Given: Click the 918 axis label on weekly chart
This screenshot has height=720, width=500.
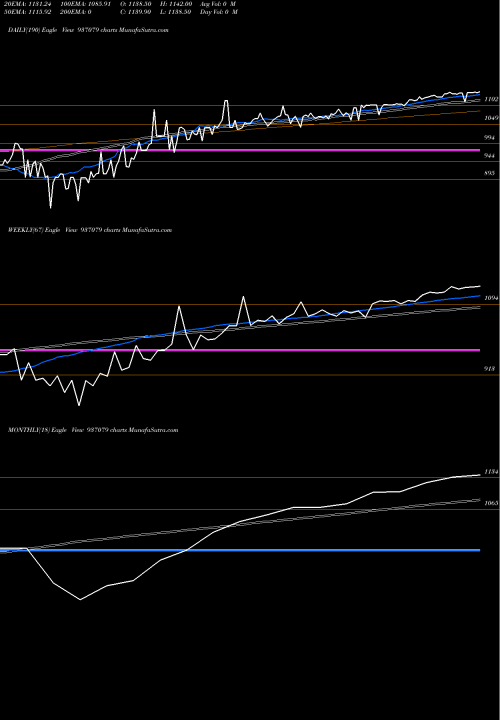Looking at the screenshot, I should (490, 369).
